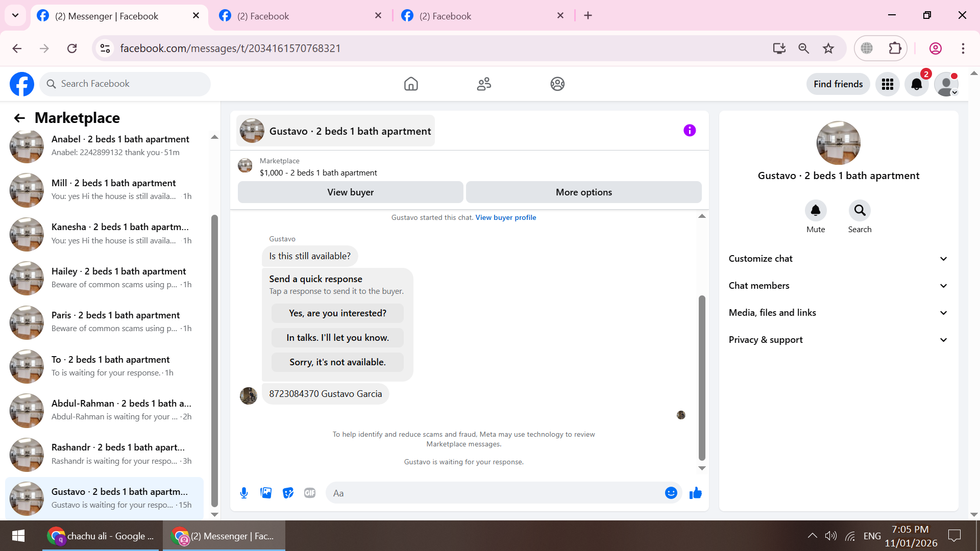Open Abdul-Rahman's apartment conversation
The height and width of the screenshot is (551, 980).
click(104, 410)
